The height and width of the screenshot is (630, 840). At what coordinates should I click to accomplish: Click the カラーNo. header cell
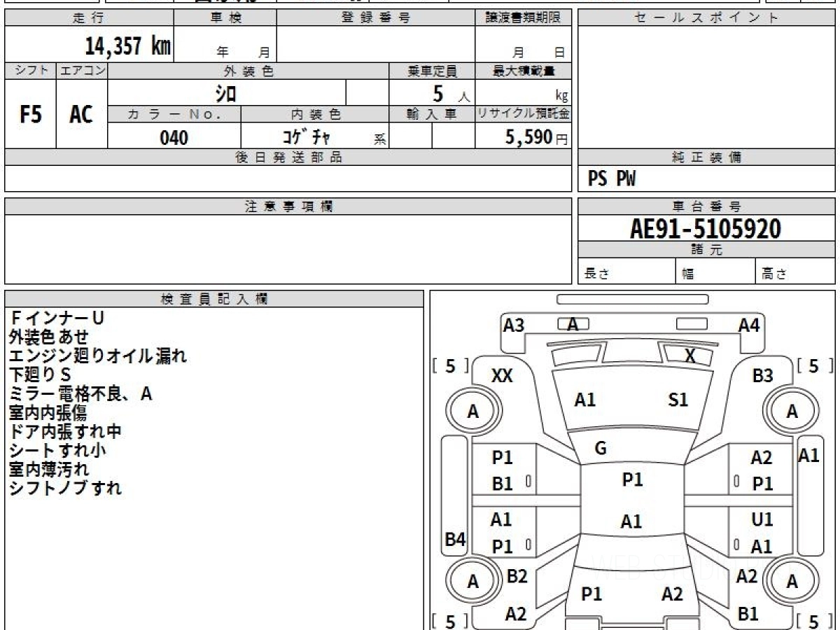[x=174, y=115]
